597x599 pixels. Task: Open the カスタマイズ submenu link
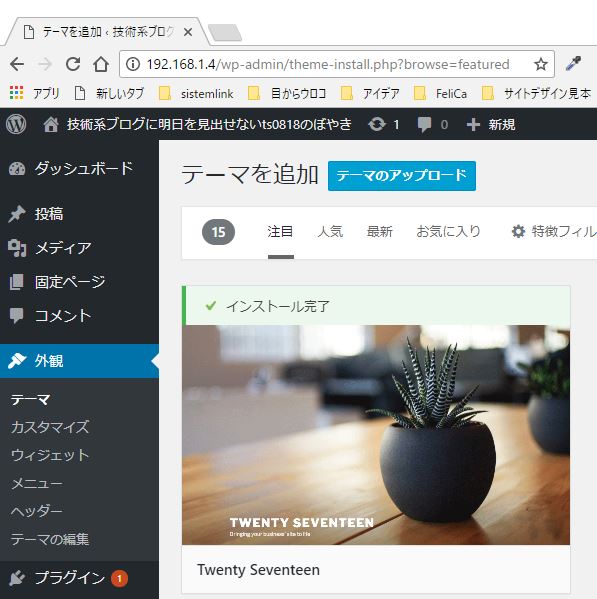coord(50,427)
